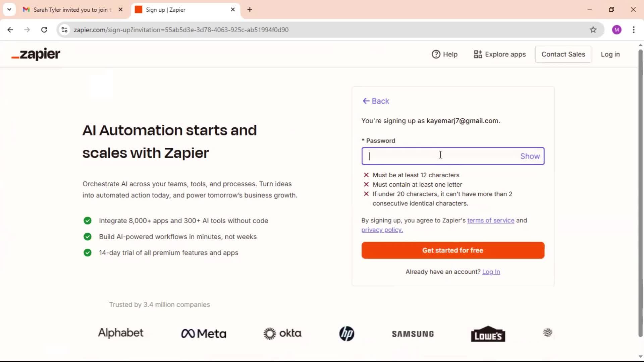Click the X beside Must be at least 12 characters
The width and height of the screenshot is (644, 362).
coord(366,175)
